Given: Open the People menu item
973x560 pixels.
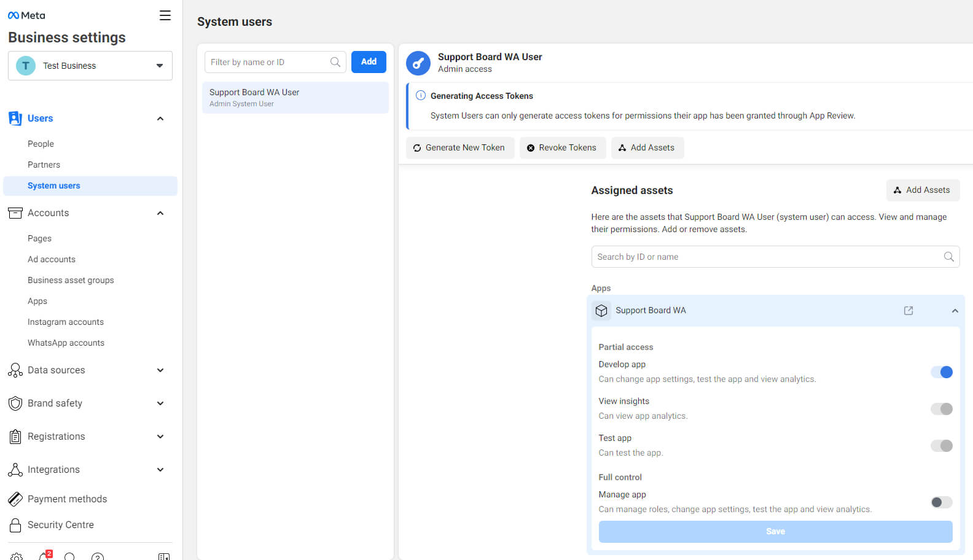Looking at the screenshot, I should 41,144.
